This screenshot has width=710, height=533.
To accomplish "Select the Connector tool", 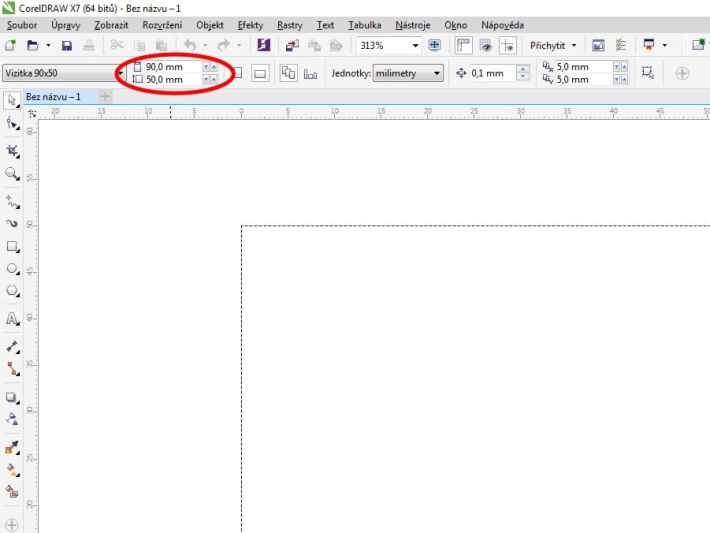I will coord(12,369).
